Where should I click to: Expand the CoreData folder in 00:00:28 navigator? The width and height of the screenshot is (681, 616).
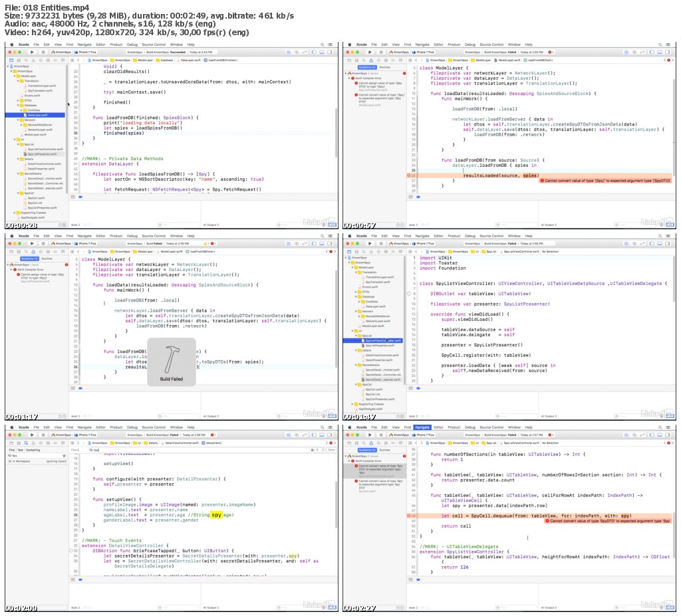(x=21, y=110)
